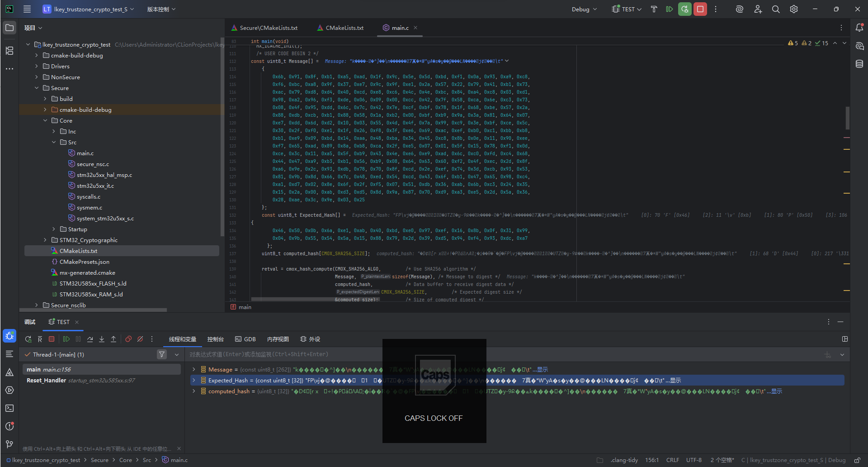Click View Breakpoints icon
Image resolution: width=868 pixels, height=467 pixels.
pos(128,339)
